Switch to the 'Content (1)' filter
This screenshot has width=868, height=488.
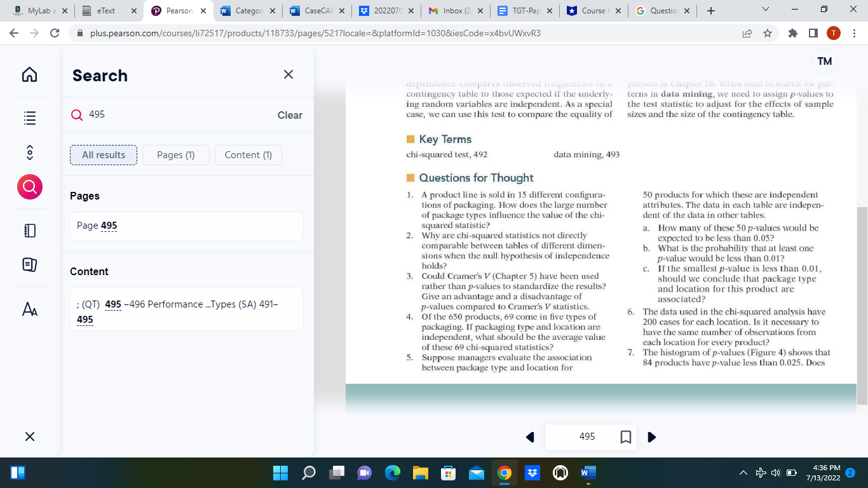[x=248, y=154]
